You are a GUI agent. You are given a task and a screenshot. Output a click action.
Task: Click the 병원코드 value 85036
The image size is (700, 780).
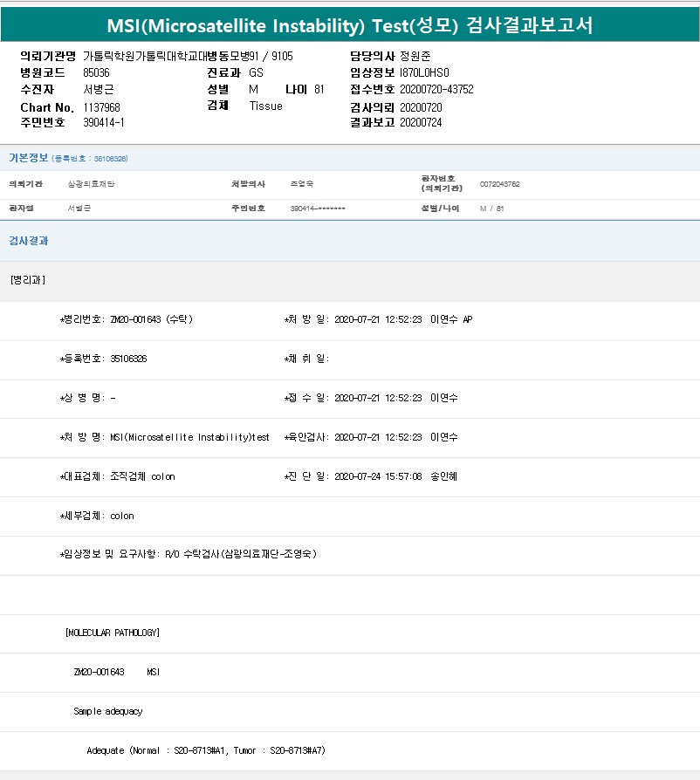96,73
